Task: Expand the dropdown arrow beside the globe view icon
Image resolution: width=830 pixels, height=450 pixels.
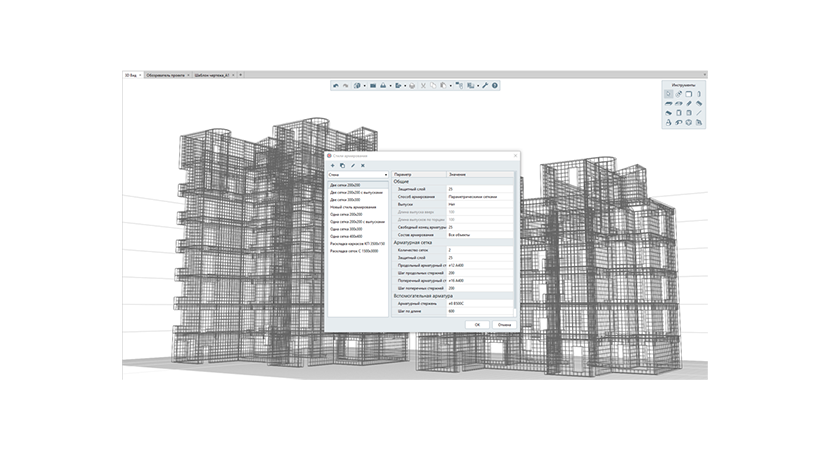Action: point(364,86)
